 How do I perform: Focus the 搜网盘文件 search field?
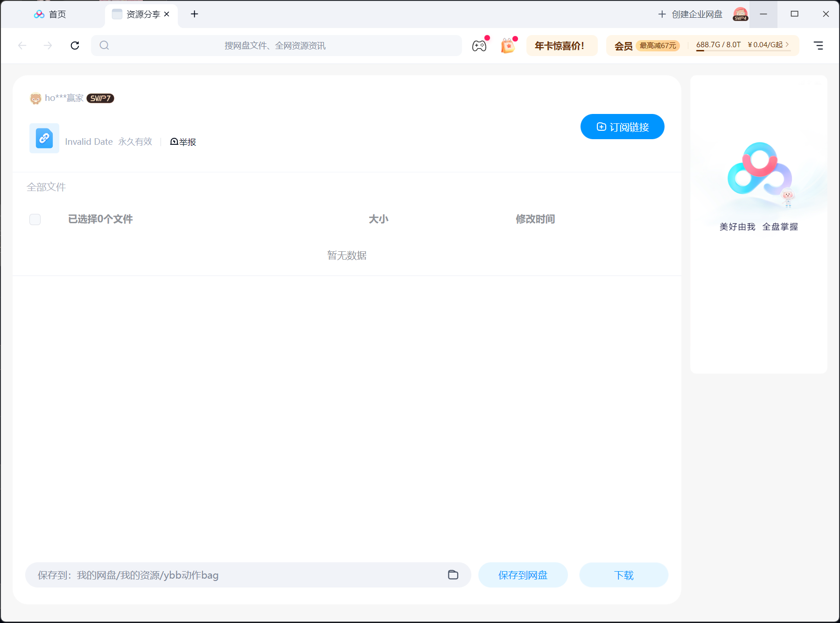click(x=276, y=46)
